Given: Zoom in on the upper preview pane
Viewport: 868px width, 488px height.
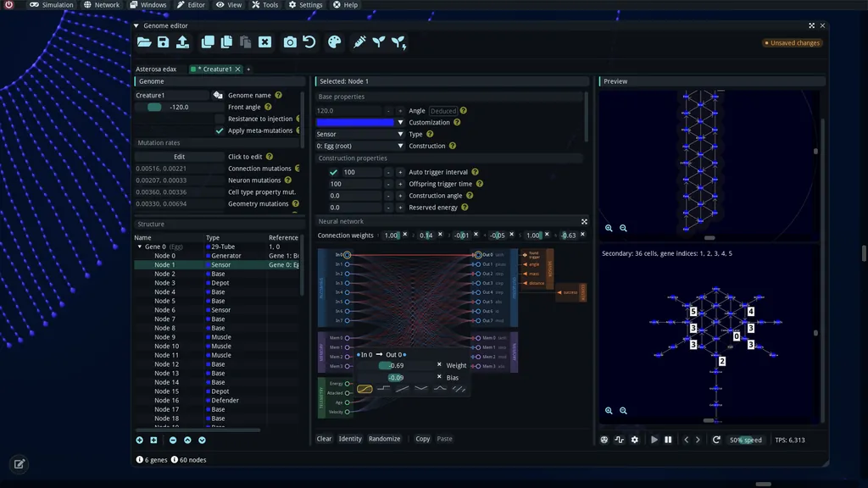Looking at the screenshot, I should [x=609, y=228].
